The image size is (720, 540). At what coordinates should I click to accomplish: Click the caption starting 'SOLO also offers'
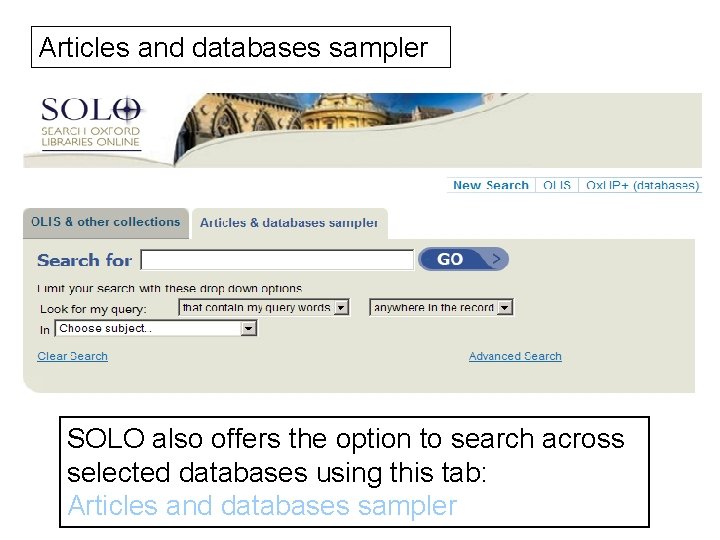coord(345,454)
